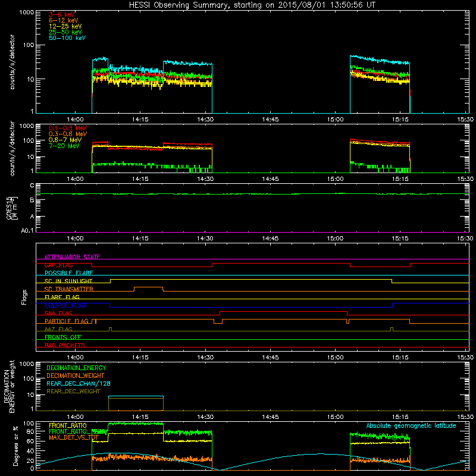The width and height of the screenshot is (476, 476).
Task: Click the A0.1 tick label on GOES axis
Action: (x=27, y=231)
